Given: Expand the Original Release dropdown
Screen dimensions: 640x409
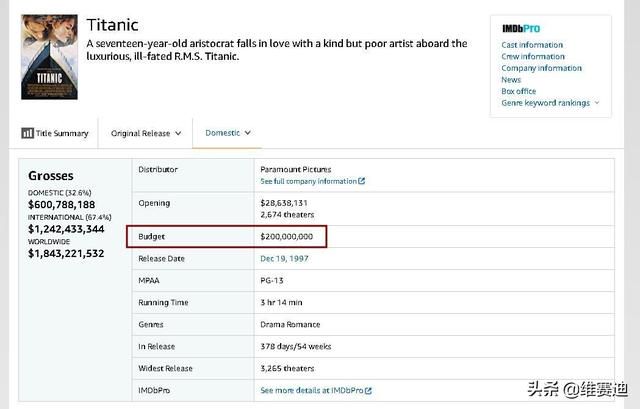Looking at the screenshot, I should (x=146, y=133).
